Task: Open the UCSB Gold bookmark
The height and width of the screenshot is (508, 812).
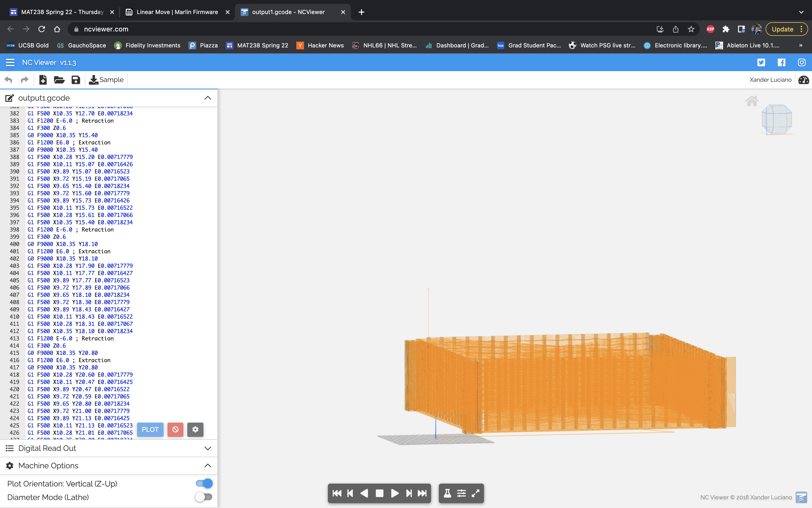Action: coord(28,45)
